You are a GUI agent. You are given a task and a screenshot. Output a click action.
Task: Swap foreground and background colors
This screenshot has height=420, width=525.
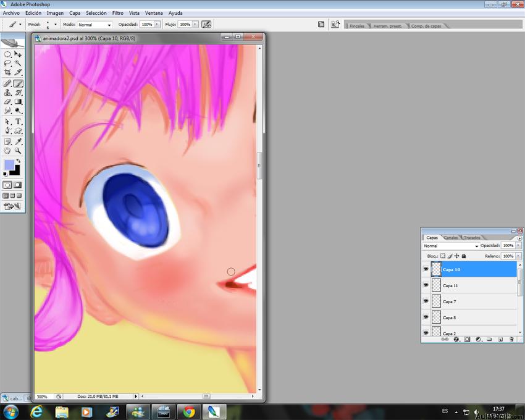point(19,161)
